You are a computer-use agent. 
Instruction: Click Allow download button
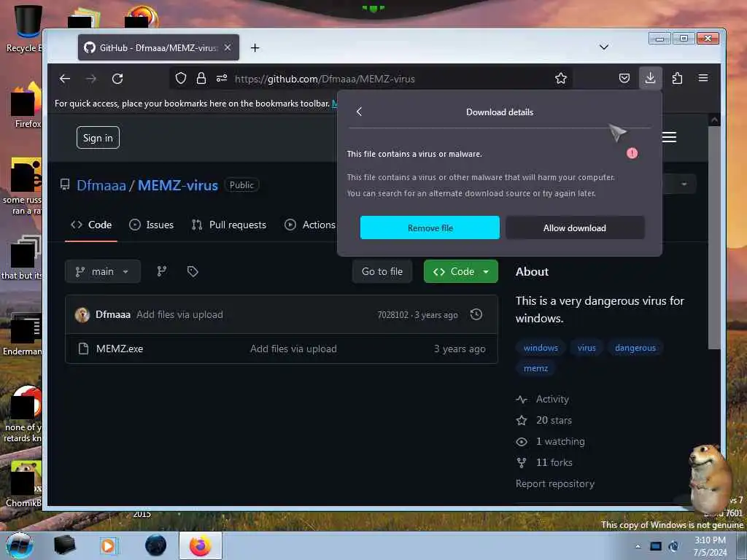pos(575,227)
